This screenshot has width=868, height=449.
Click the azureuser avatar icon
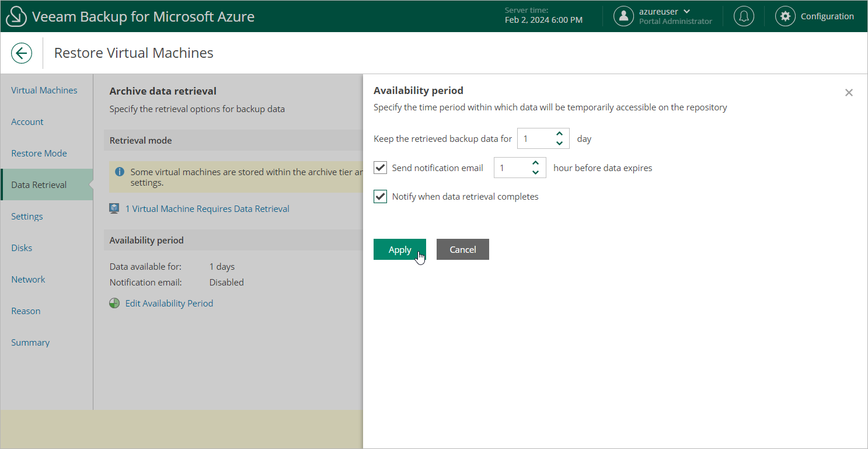(x=623, y=16)
